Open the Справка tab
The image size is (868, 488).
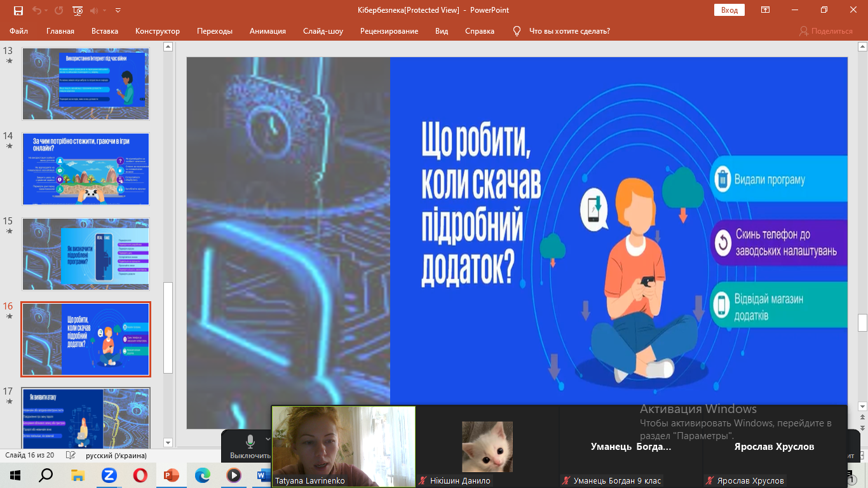[x=480, y=31]
